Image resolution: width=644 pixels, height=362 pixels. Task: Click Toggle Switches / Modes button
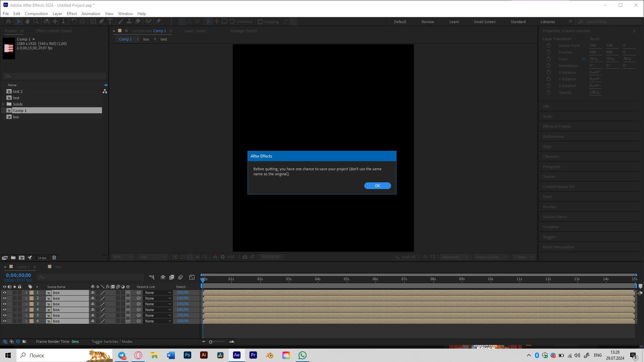coord(112,342)
